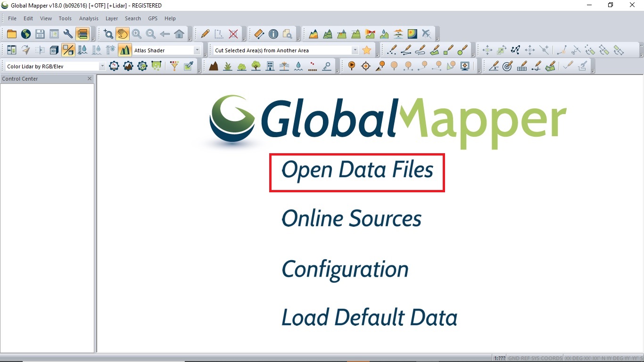Close the Control Center panel

point(89,79)
